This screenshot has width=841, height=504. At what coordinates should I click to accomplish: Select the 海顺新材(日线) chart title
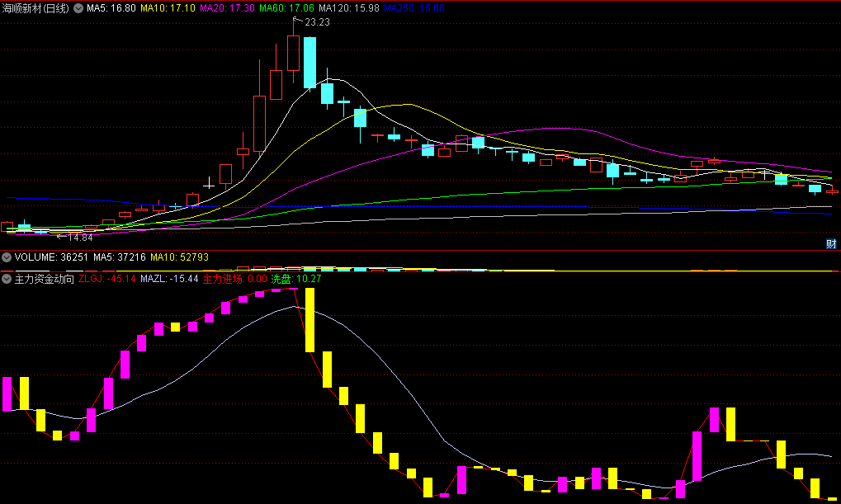(x=36, y=8)
